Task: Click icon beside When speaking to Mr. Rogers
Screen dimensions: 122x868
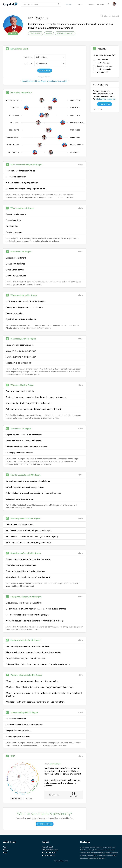Action: pyautogui.click(x=7, y=295)
